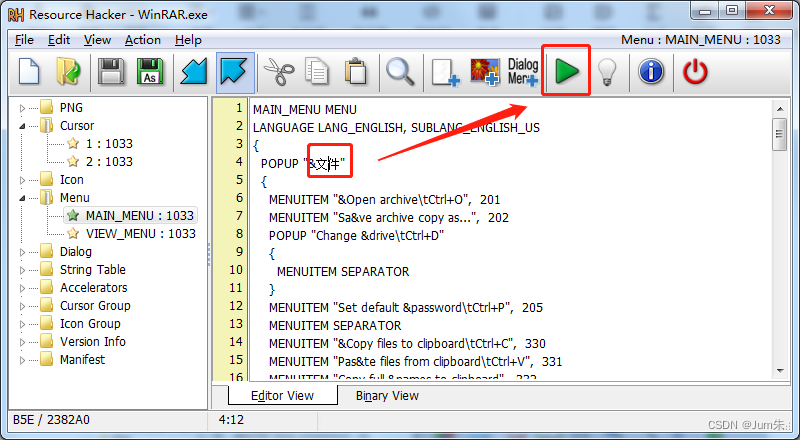800x440 pixels.
Task: Click the Dialog Menu add icon
Action: click(523, 72)
